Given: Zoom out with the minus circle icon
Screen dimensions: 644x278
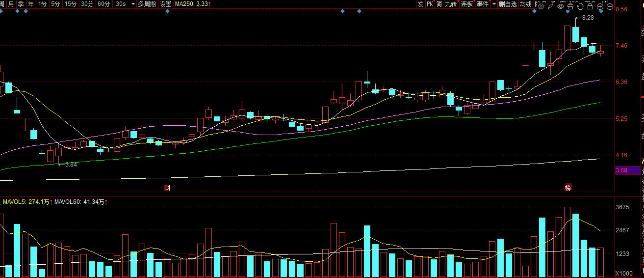Looking at the screenshot, I should click(x=610, y=6).
